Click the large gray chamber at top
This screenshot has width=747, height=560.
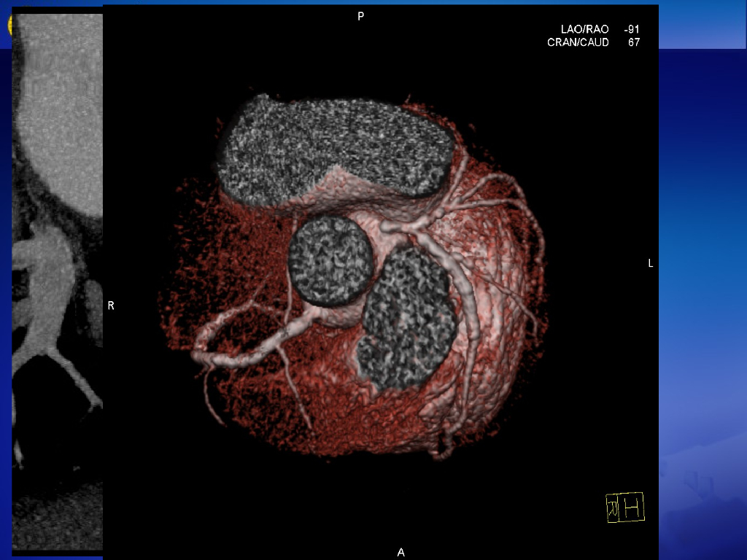pyautogui.click(x=336, y=148)
